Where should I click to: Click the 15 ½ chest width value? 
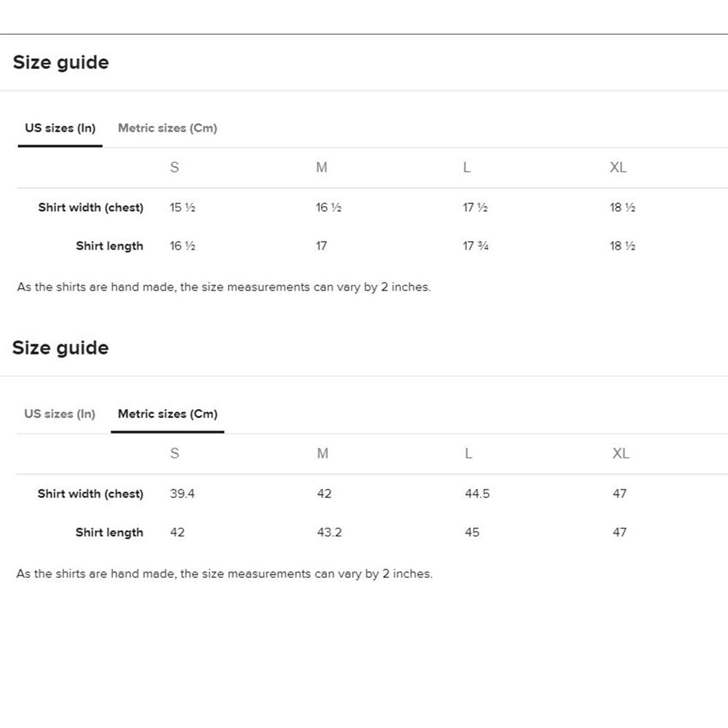[x=182, y=207]
